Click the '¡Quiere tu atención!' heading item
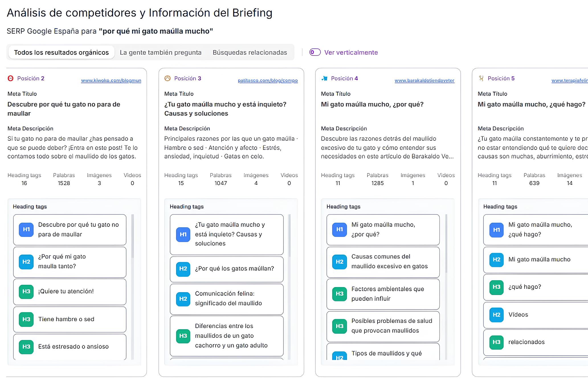This screenshot has width=588, height=385. coord(70,292)
